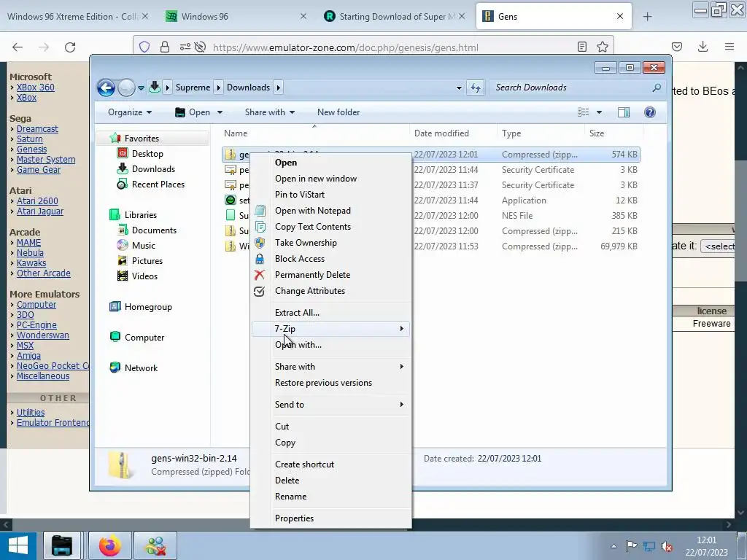This screenshot has width=747, height=560.
Task: Open the MAME link
Action: coord(28,242)
